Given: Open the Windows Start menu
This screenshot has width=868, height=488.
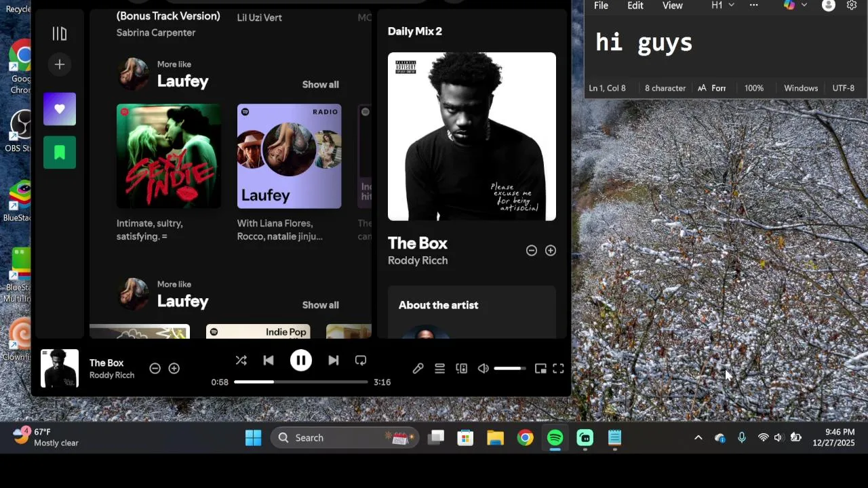Looking at the screenshot, I should click(x=254, y=438).
